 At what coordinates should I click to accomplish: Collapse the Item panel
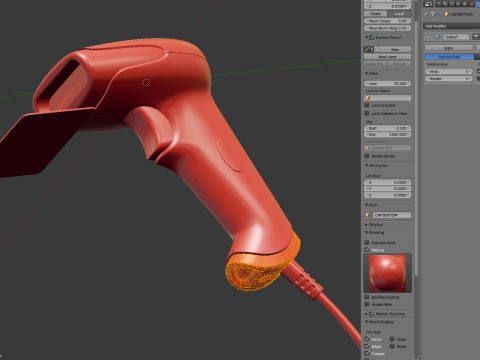[367, 205]
